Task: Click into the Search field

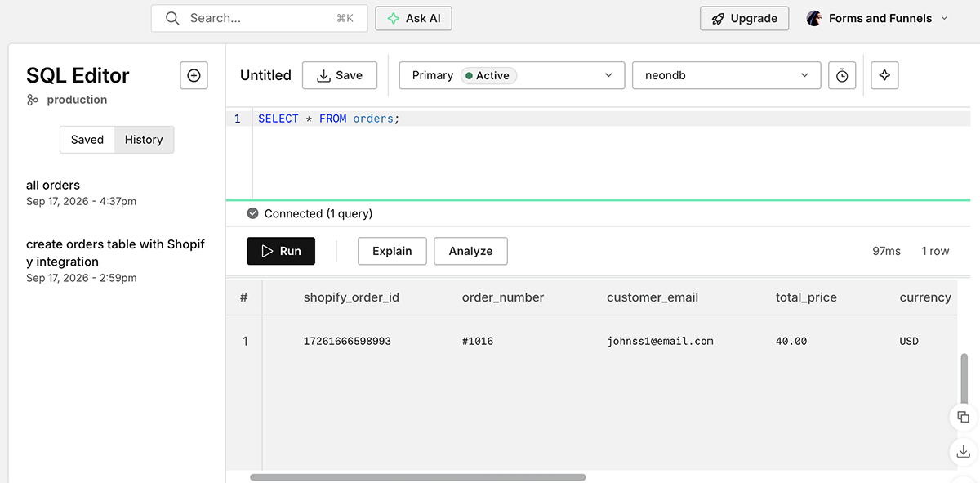Action: click(260, 18)
